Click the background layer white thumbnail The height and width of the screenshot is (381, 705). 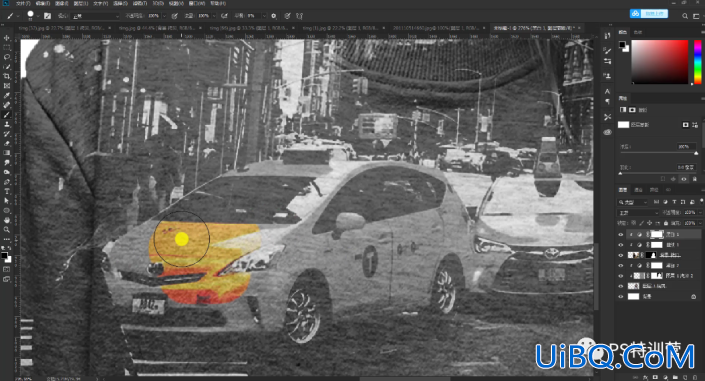(x=633, y=296)
